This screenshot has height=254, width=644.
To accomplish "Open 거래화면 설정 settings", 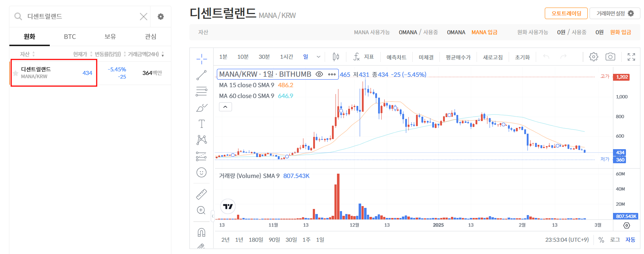I will 615,13.
